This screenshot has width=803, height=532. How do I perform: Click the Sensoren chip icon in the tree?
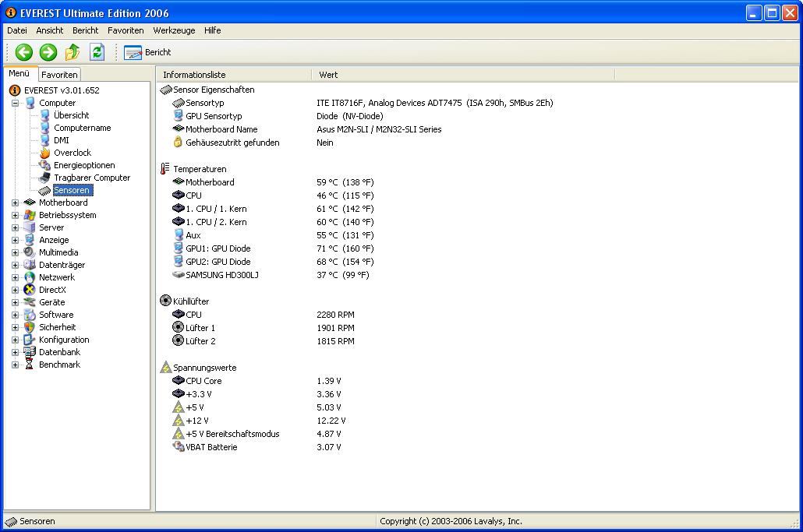point(45,190)
